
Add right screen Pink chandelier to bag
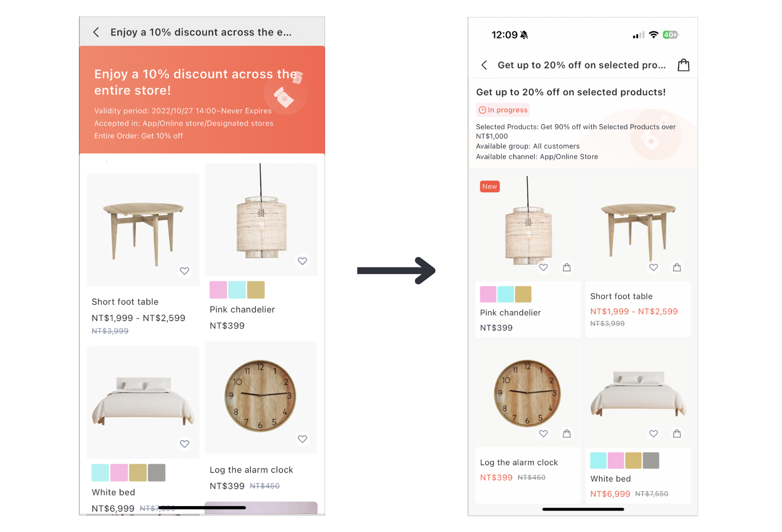[x=567, y=267]
